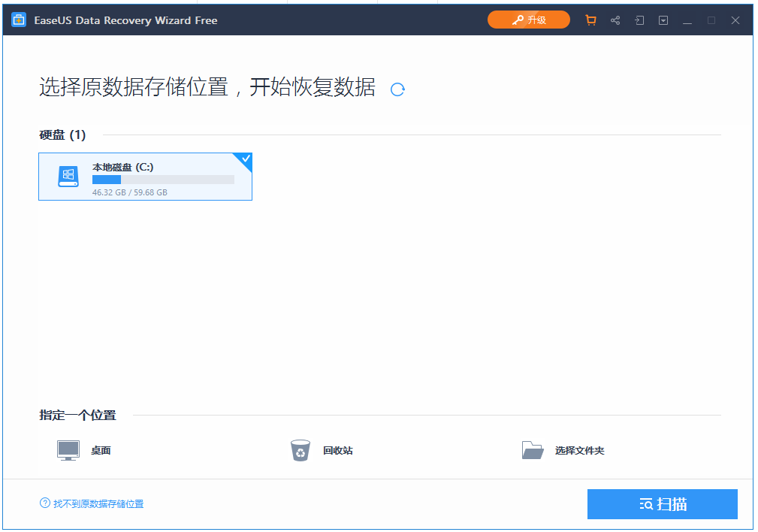
Task: Click the desktop monitor icon
Action: 68,451
